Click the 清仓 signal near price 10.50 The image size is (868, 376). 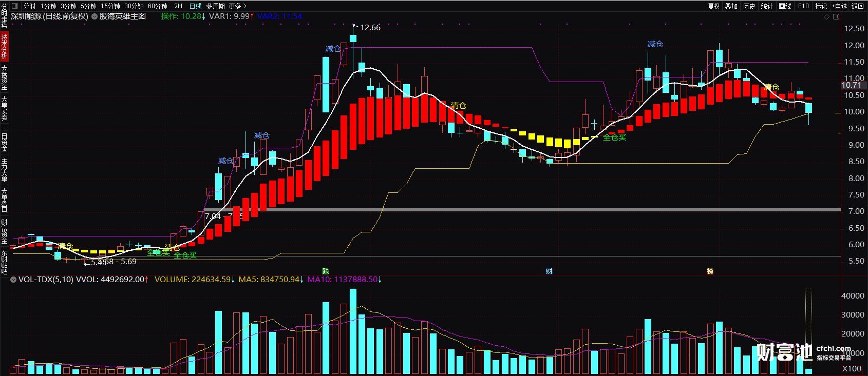tap(771, 87)
